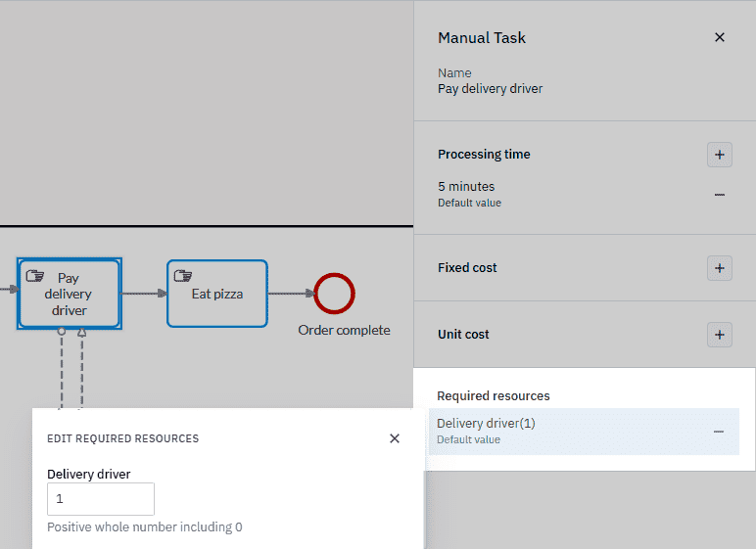Select the Order complete end event
The width and height of the screenshot is (756, 549).
(x=334, y=294)
